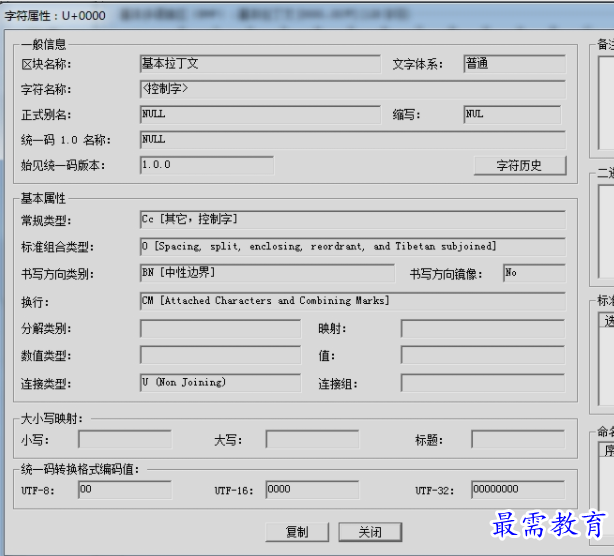The image size is (614, 556).
Task: Click the 字符名称 label
Action: tap(46, 90)
